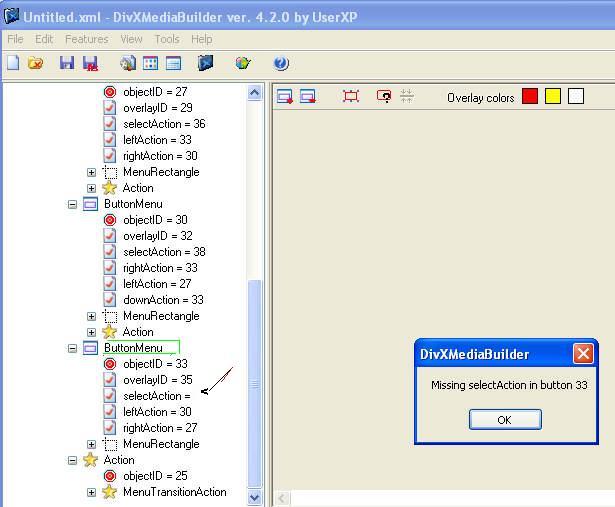Screen dimensions: 615x507
Task: Select the white overlay color swatch
Action: (x=576, y=96)
